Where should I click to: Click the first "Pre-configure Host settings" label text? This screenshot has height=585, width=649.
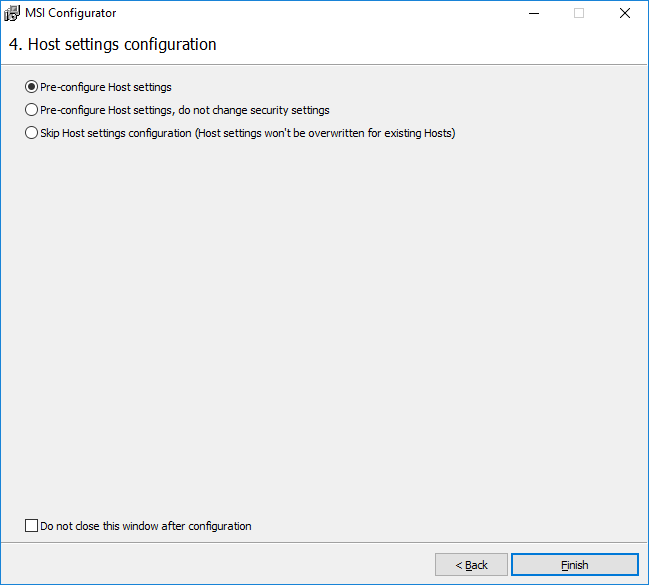(106, 87)
